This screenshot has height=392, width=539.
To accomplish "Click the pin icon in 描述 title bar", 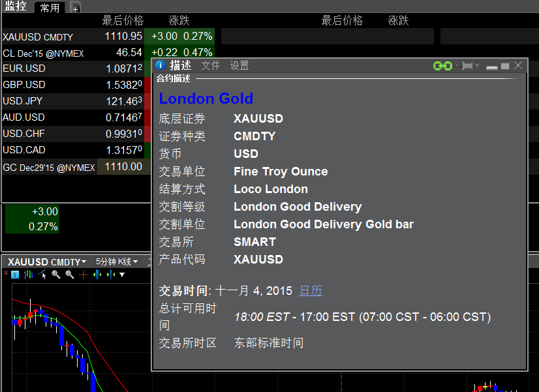I will coord(465,66).
